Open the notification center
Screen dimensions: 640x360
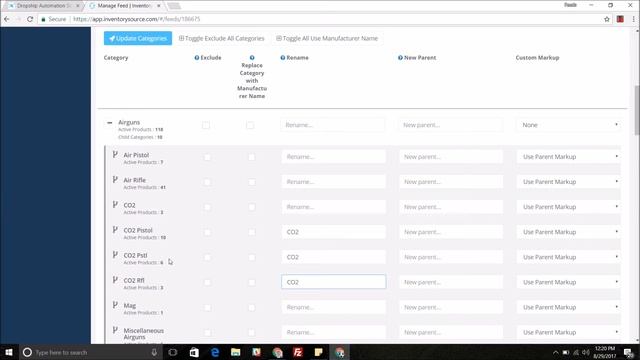pos(629,352)
